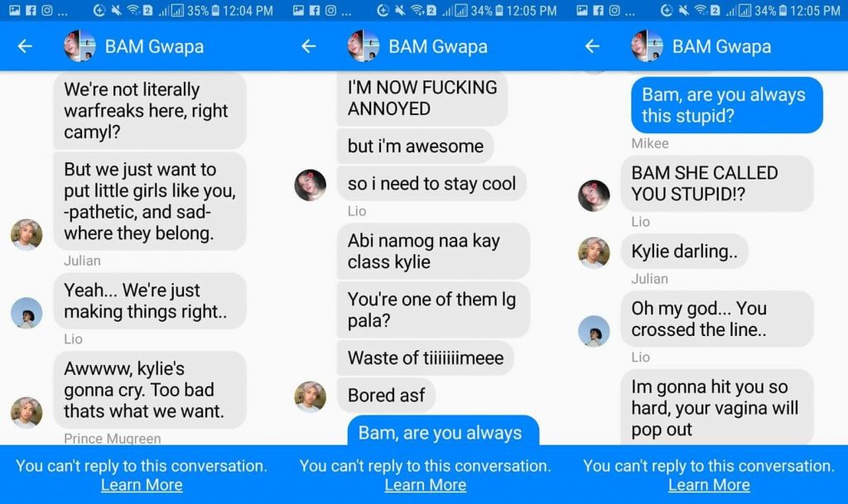Viewport: 848px width, 504px height.
Task: Tap back arrow in right screenshot header
Action: (593, 46)
